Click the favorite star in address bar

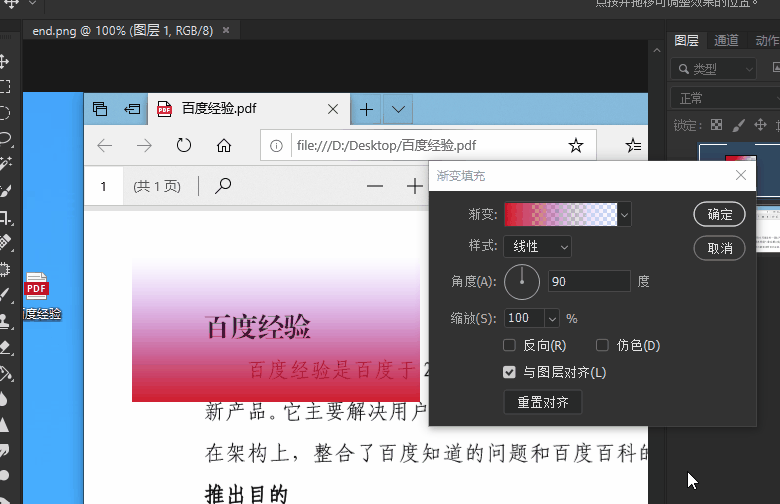click(576, 146)
